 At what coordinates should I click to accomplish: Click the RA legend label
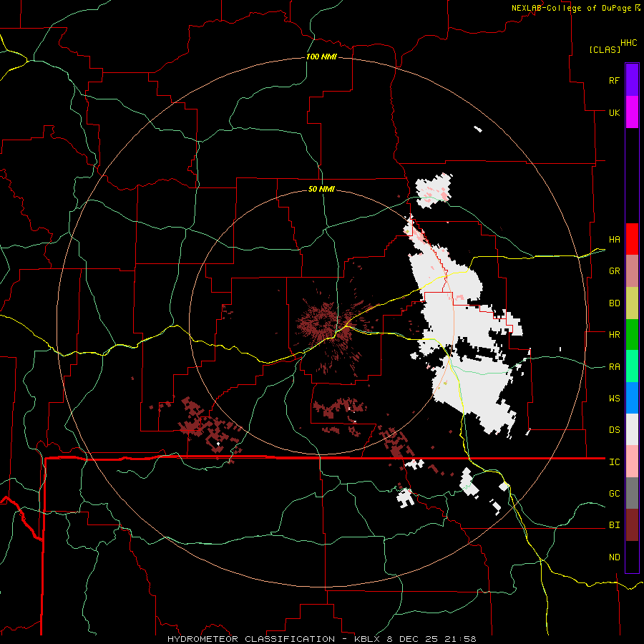[614, 366]
